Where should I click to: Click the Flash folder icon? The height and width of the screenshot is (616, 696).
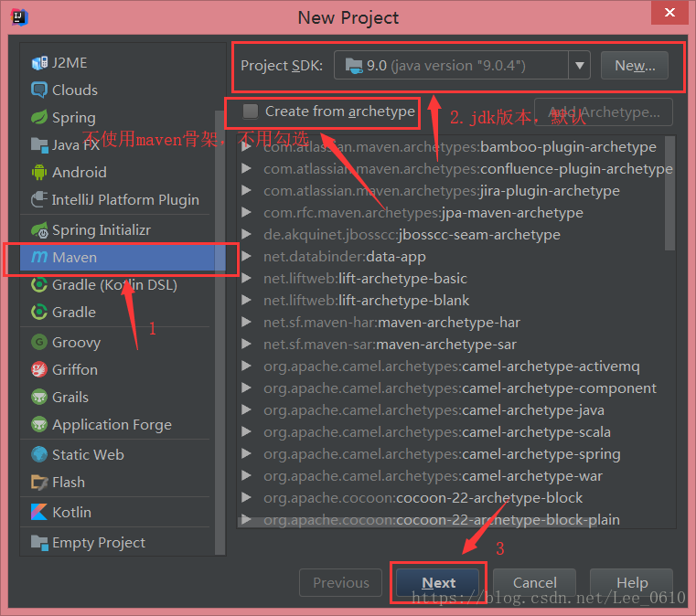[x=39, y=482]
